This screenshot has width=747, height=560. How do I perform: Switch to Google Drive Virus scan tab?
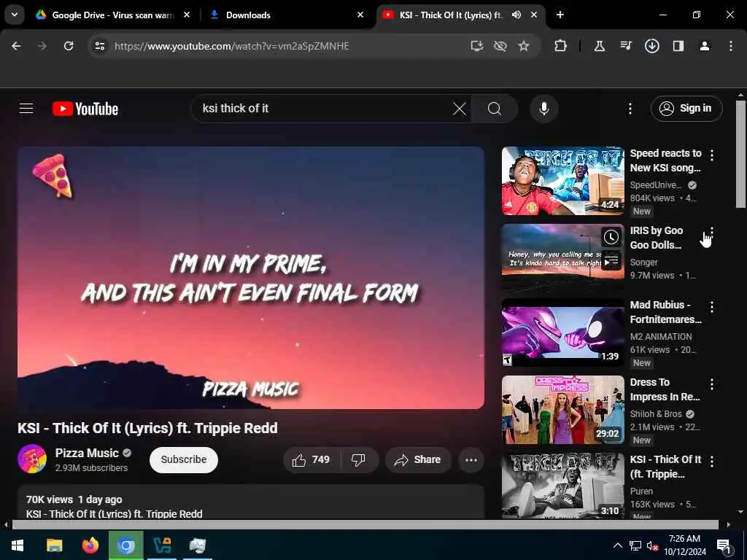113,15
